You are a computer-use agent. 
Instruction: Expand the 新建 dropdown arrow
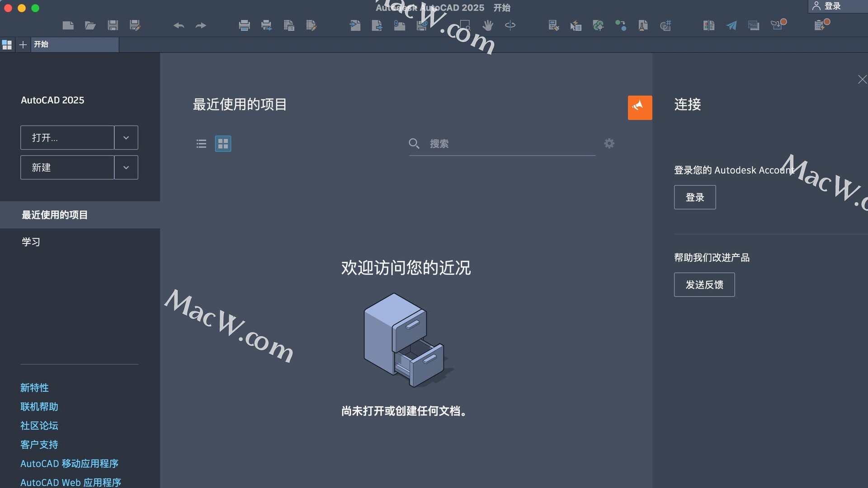tap(126, 168)
